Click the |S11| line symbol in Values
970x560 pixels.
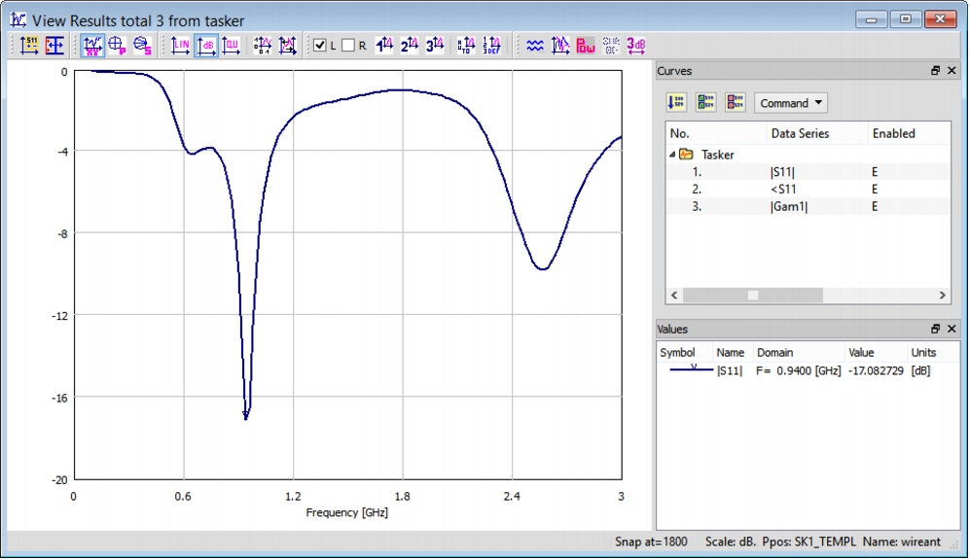coord(692,369)
